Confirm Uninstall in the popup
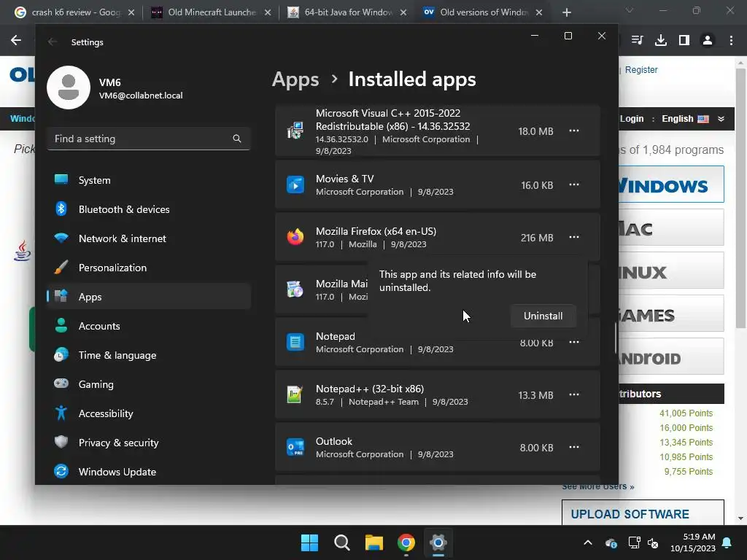This screenshot has height=560, width=747. point(543,316)
